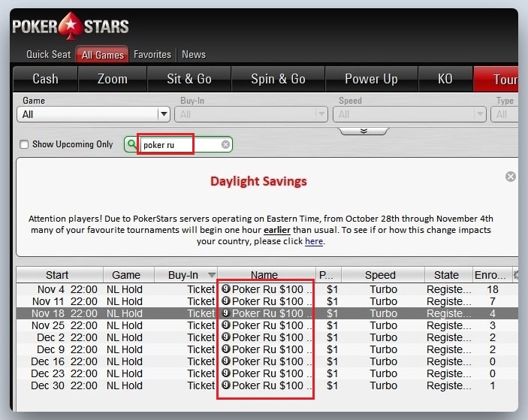Select the All Games tab

point(102,55)
